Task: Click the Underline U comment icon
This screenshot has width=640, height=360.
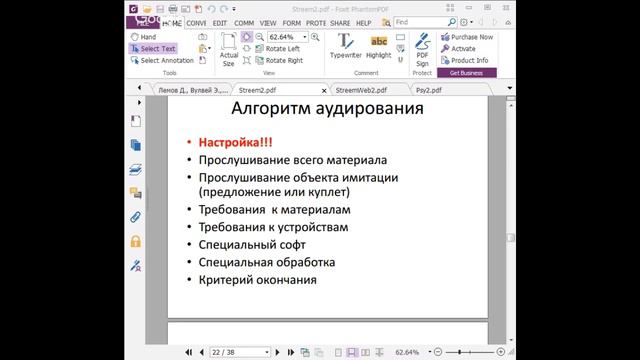Action: pyautogui.click(x=400, y=60)
